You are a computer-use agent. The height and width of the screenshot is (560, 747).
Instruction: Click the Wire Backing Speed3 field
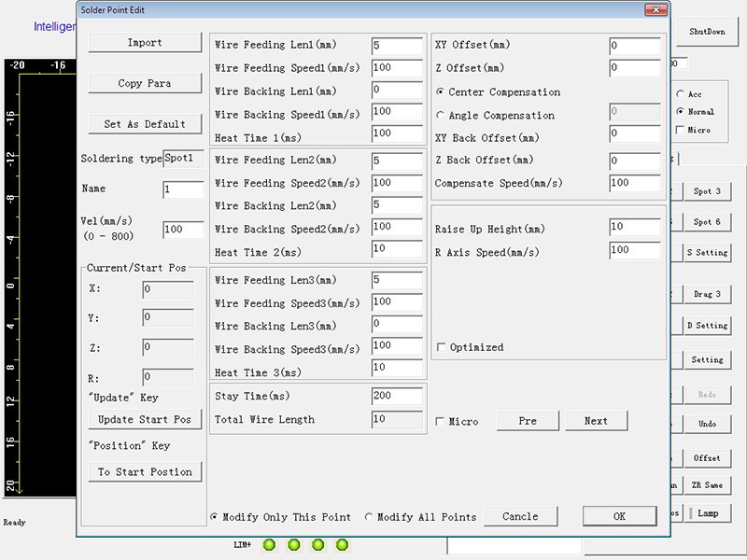click(397, 345)
